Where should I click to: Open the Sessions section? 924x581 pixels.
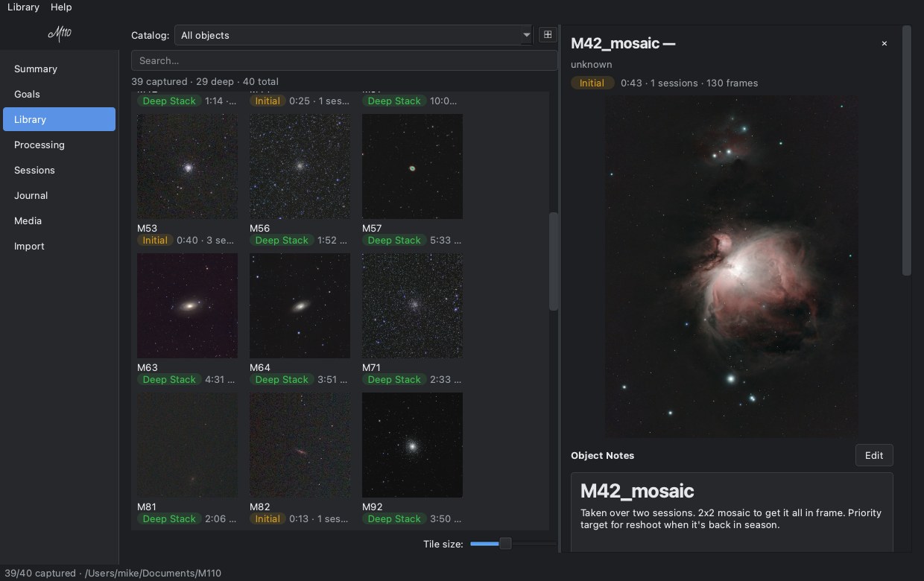point(59,170)
